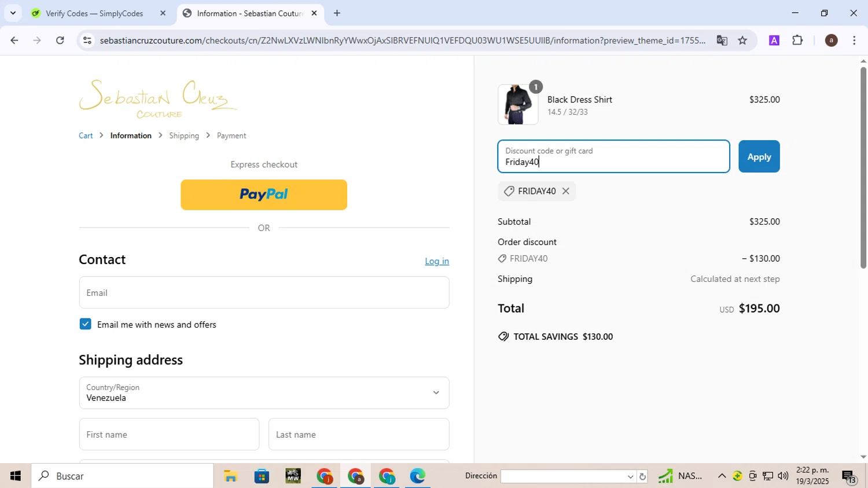The height and width of the screenshot is (488, 868).
Task: Open the third Chrome taskbar icon
Action: [387, 476]
